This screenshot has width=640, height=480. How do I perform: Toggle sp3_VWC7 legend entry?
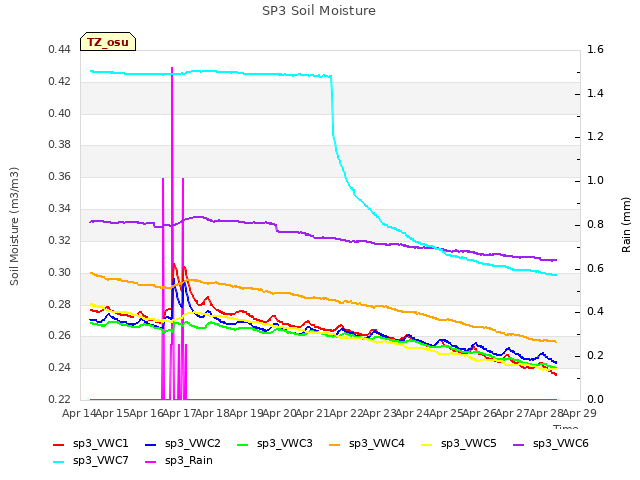click(x=91, y=461)
